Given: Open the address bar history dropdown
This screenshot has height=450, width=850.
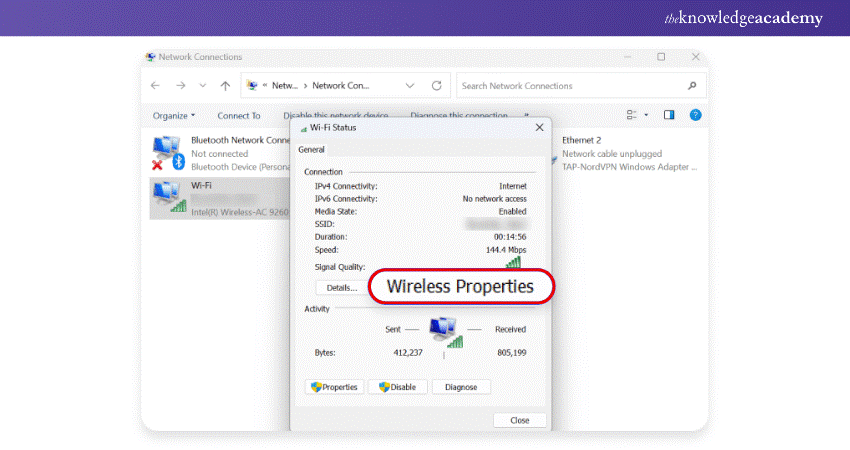Looking at the screenshot, I should (409, 86).
